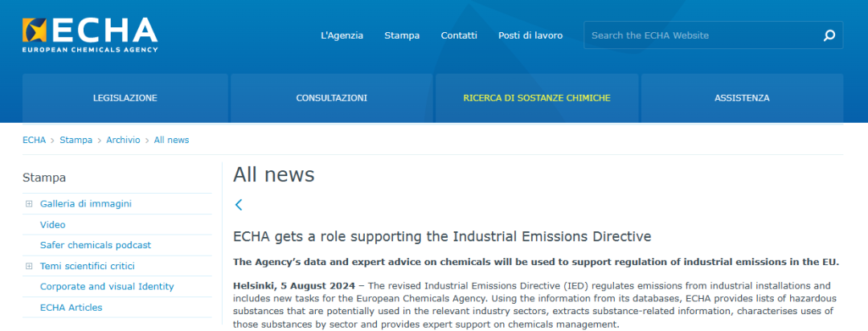Click the ECHA logo

coord(90,34)
